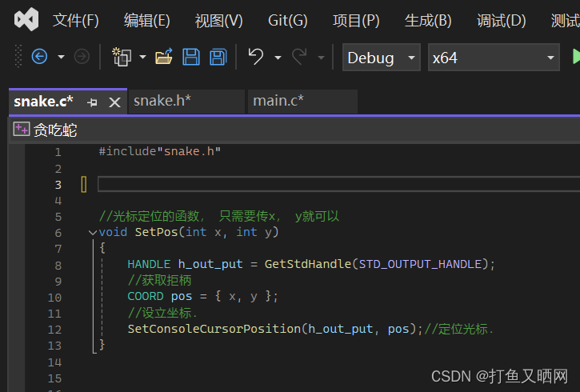Place cursor on empty line 3

click(338, 184)
